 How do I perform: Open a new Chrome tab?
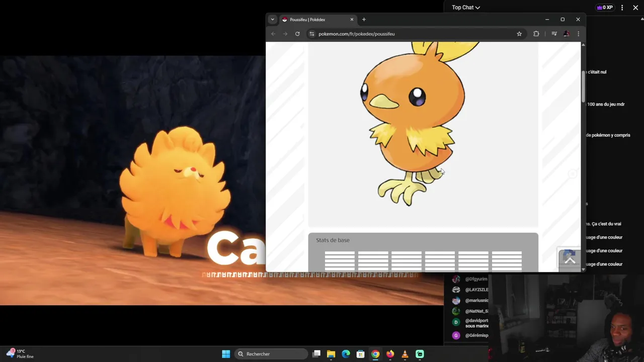point(364,20)
